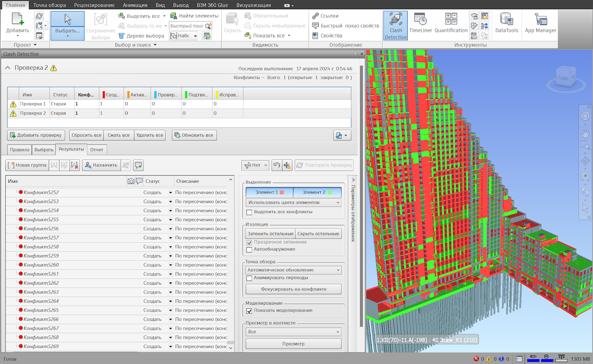Click the refresh icon in Проект group
This screenshot has height=364, width=593.
coord(39,16)
